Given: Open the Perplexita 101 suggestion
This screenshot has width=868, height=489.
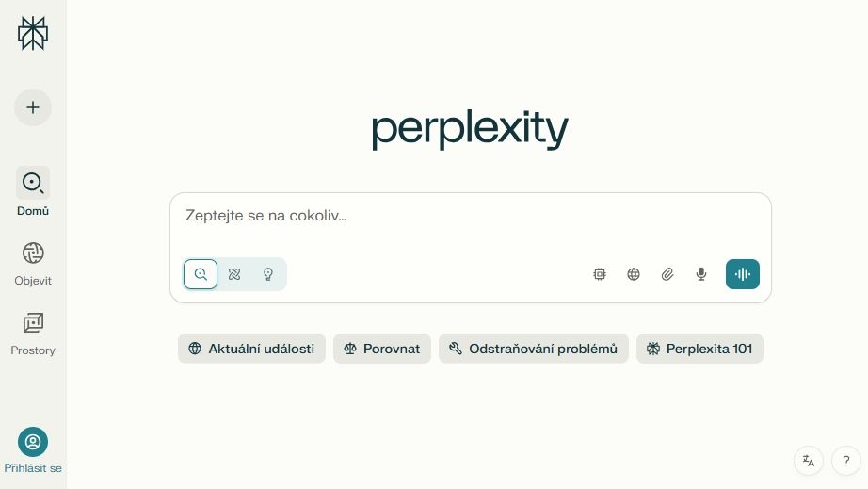Looking at the screenshot, I should 699,349.
